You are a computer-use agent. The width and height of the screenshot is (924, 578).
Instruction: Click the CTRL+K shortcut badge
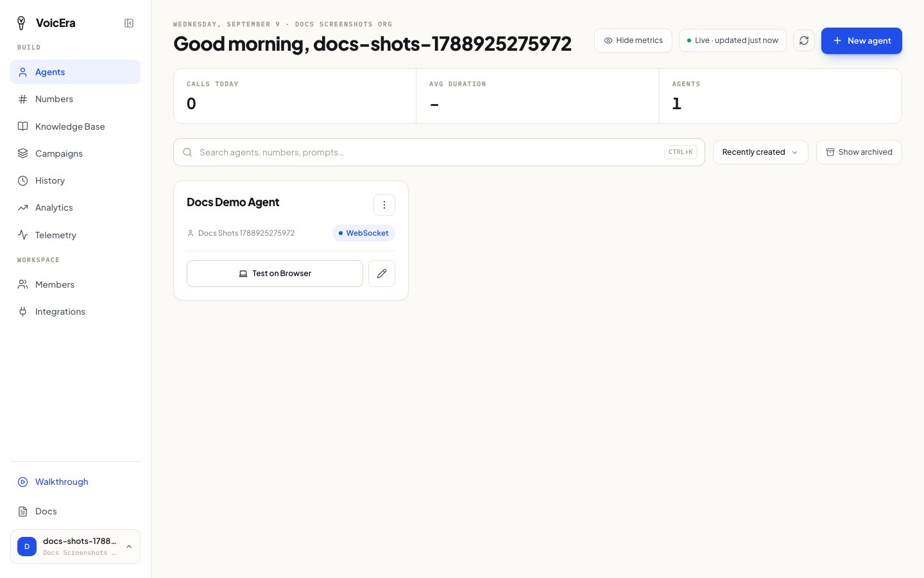[x=681, y=152]
